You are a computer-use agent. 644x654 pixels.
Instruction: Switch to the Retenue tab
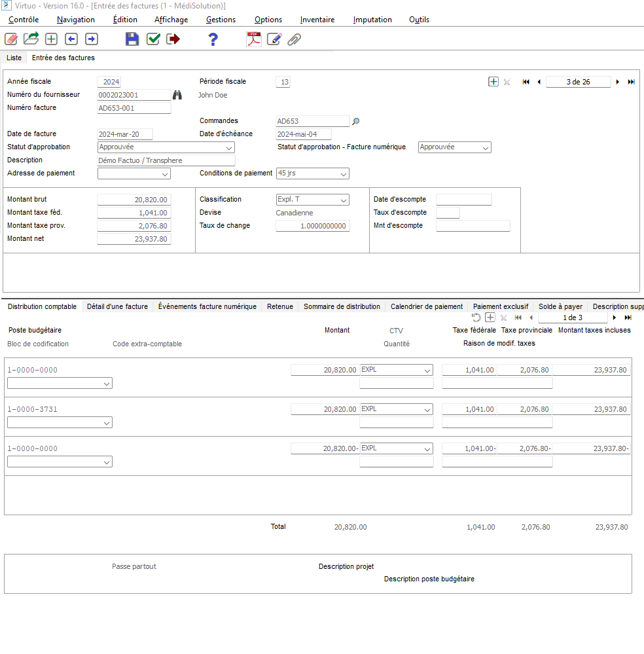click(x=280, y=306)
